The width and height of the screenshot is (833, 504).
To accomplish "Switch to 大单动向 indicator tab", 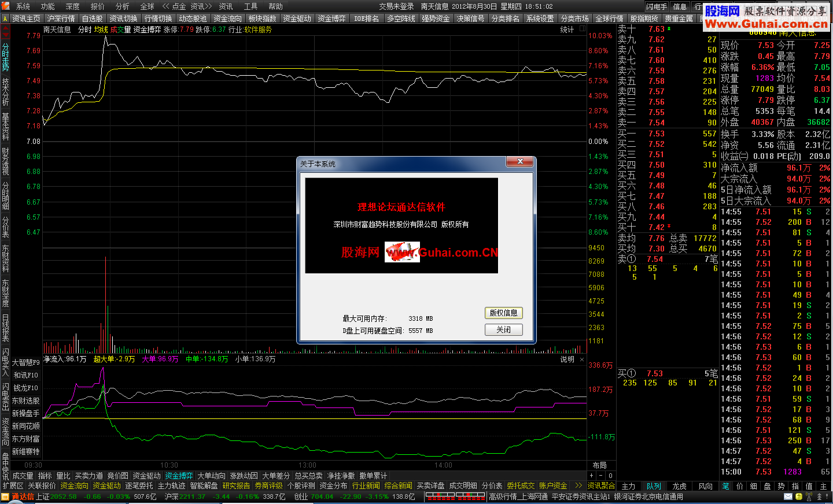I will pos(212,476).
